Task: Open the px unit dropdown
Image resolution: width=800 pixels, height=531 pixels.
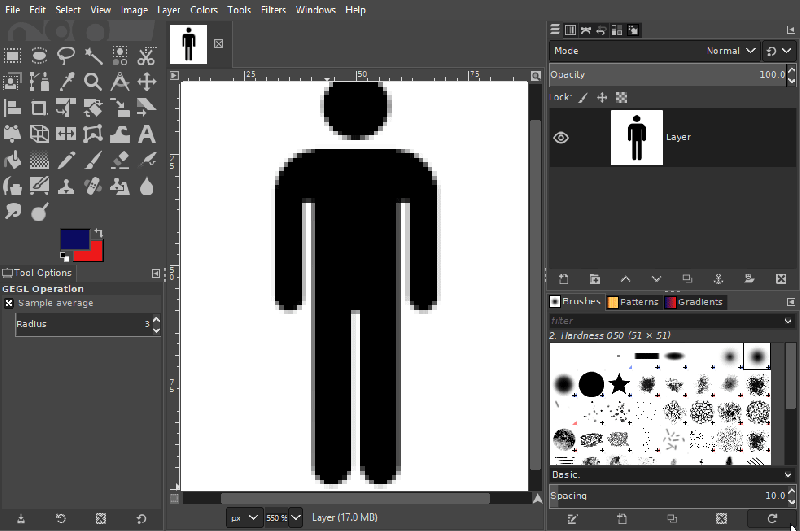Action: [x=245, y=518]
